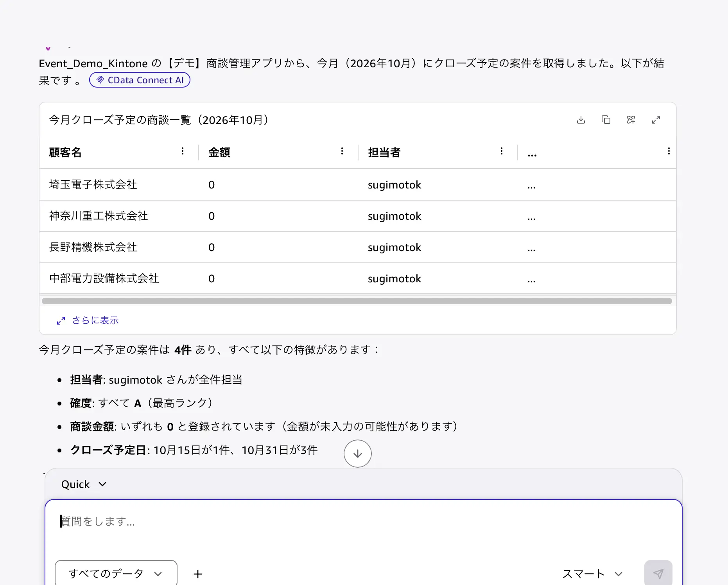Viewport: 728px width, 585px height.
Task: Open the options menu of the last column
Action: [669, 151]
